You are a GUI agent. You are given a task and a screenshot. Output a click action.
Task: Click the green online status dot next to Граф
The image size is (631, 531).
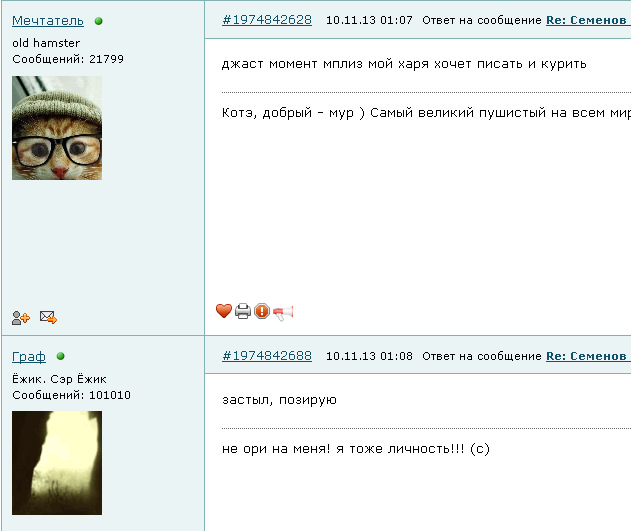tap(61, 356)
